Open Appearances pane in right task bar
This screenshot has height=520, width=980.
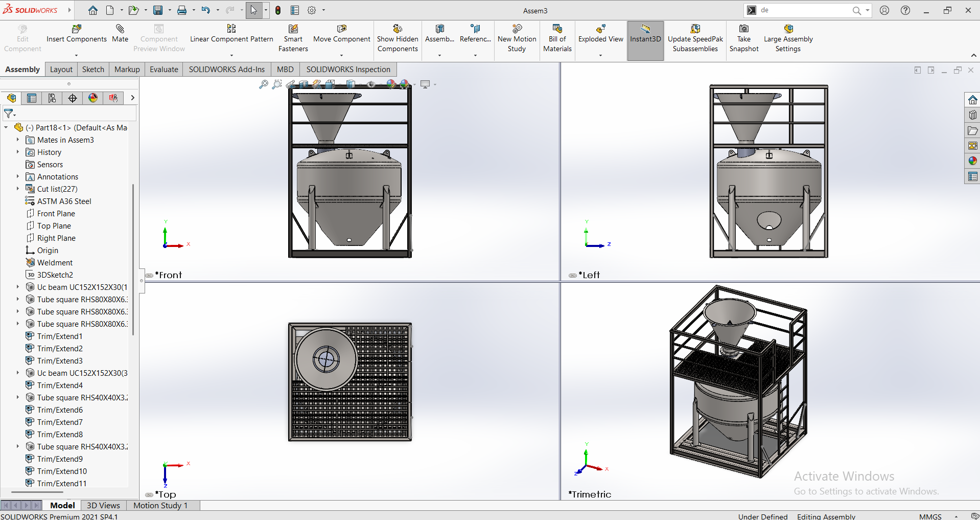pyautogui.click(x=972, y=161)
